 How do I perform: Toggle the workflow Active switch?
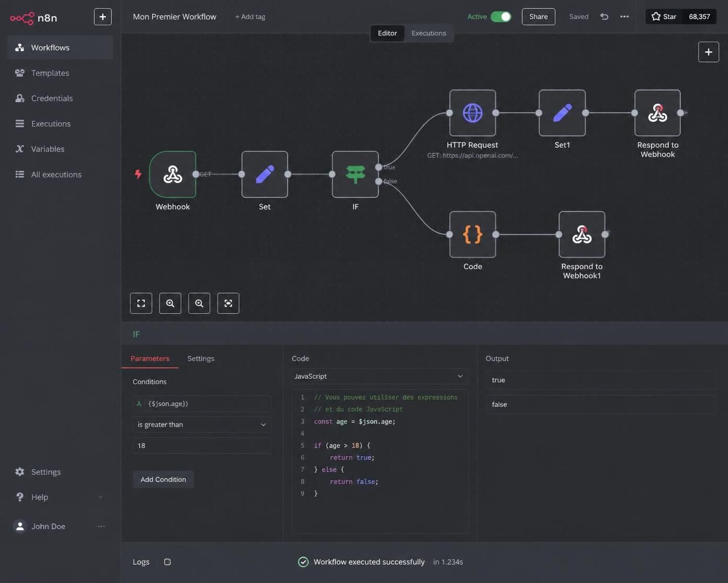pyautogui.click(x=501, y=17)
